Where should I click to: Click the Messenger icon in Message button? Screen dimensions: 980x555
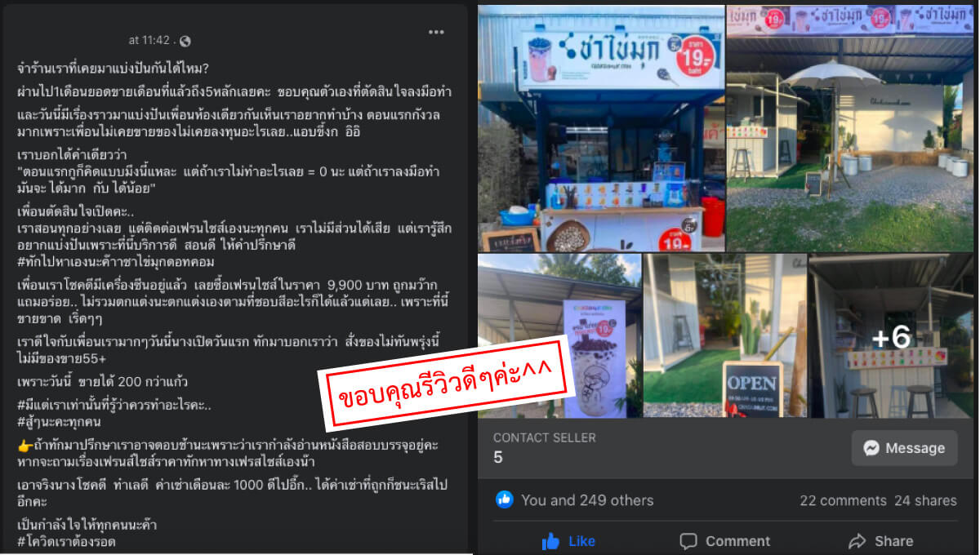(872, 448)
